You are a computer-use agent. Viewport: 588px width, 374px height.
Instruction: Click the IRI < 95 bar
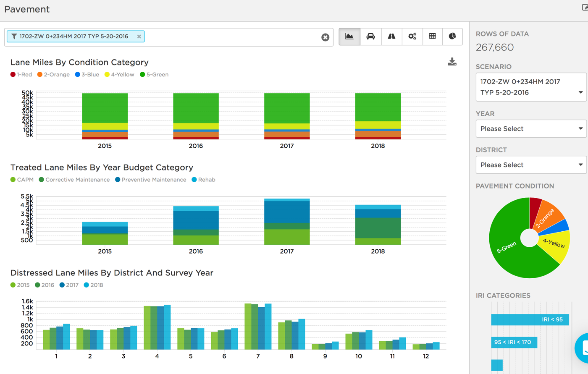(x=530, y=319)
